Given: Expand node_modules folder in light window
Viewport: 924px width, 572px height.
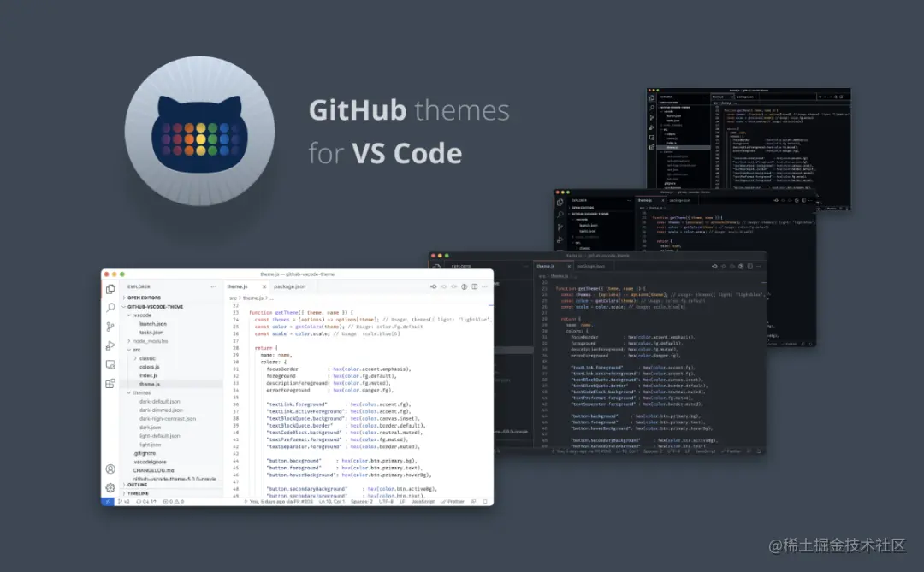Looking at the screenshot, I should (149, 341).
